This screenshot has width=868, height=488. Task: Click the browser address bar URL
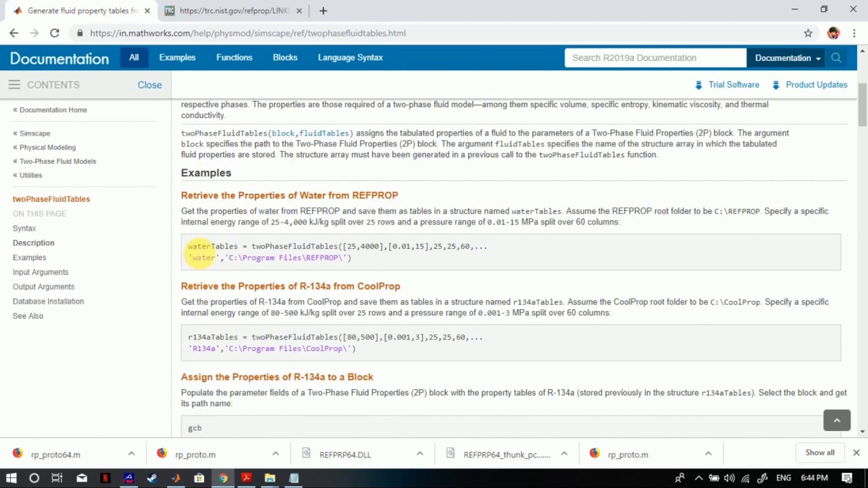[248, 33]
